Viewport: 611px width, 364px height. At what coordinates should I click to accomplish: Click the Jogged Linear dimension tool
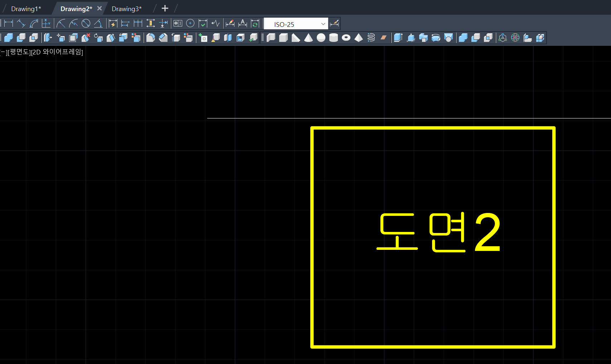point(215,24)
